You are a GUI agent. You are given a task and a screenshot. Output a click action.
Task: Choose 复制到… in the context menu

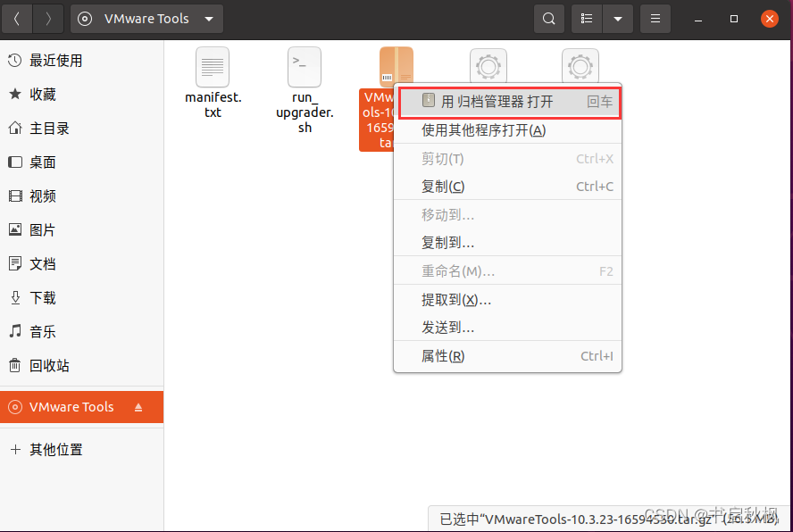[507, 243]
